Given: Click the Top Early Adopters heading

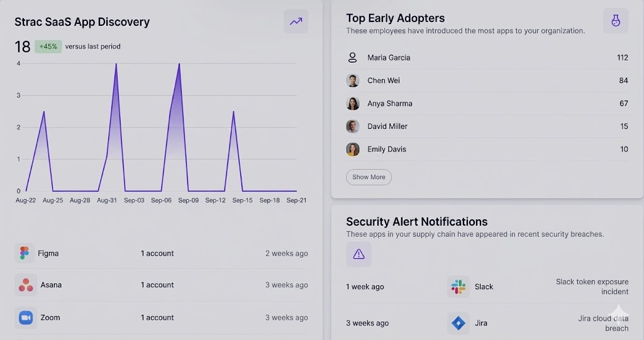Looking at the screenshot, I should coord(395,18).
